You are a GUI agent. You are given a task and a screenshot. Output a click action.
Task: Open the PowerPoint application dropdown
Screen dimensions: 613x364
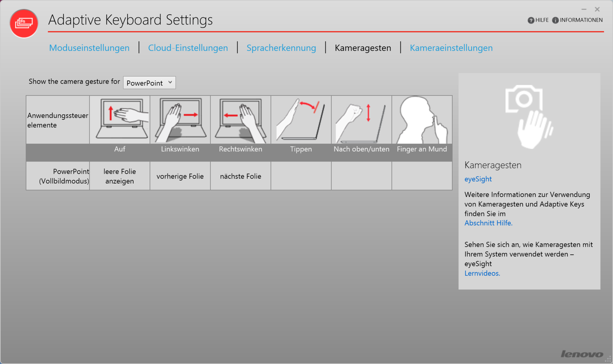149,83
